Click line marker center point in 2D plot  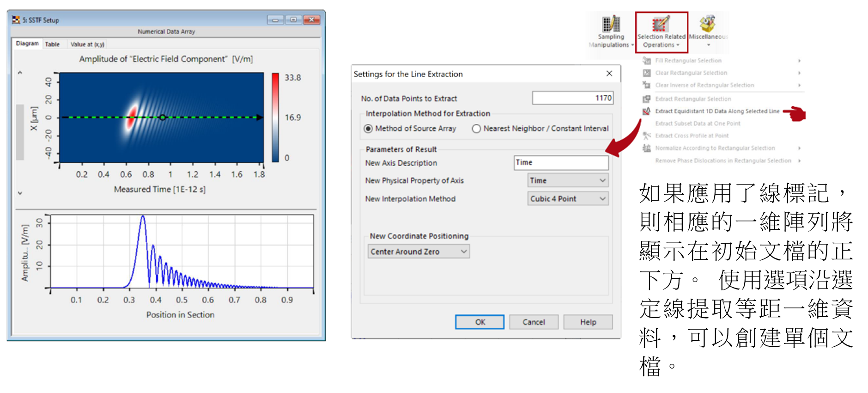point(163,117)
